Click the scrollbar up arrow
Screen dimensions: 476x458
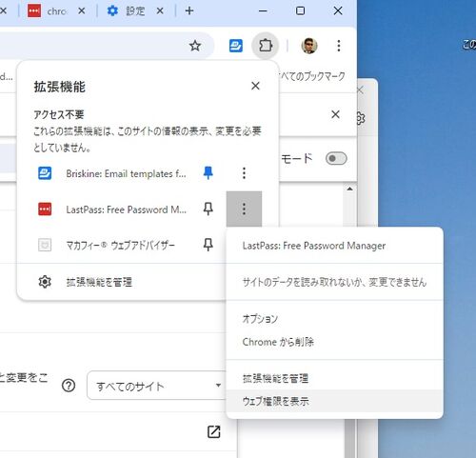[349, 189]
